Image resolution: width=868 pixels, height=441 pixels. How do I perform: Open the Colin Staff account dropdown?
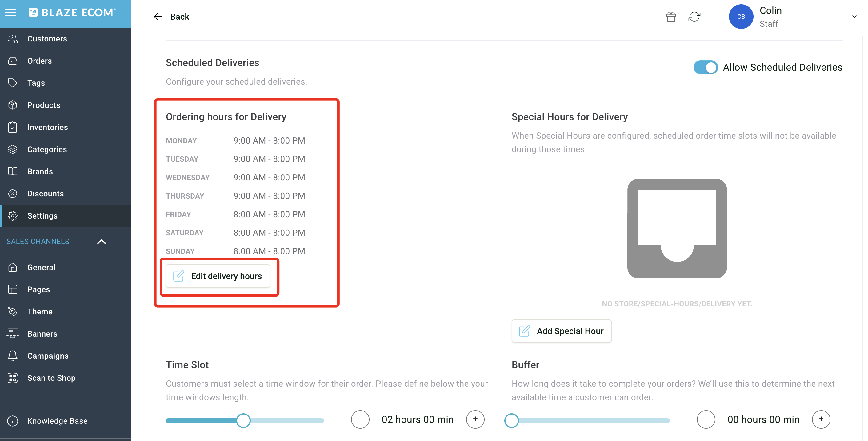coord(854,17)
